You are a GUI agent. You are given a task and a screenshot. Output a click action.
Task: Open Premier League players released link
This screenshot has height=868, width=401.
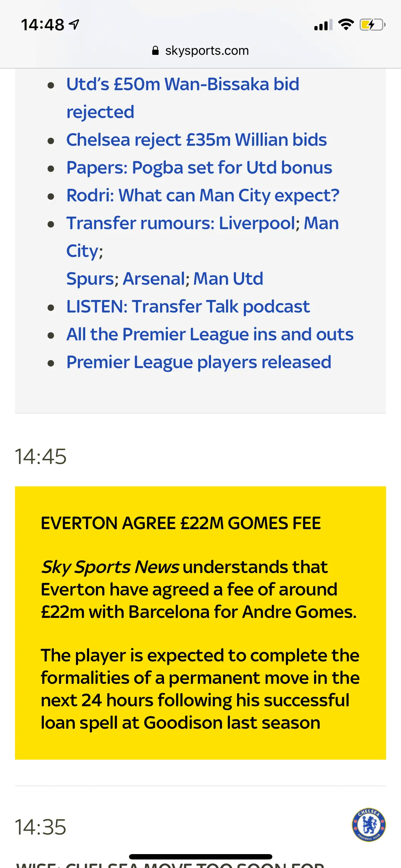pos(199,362)
